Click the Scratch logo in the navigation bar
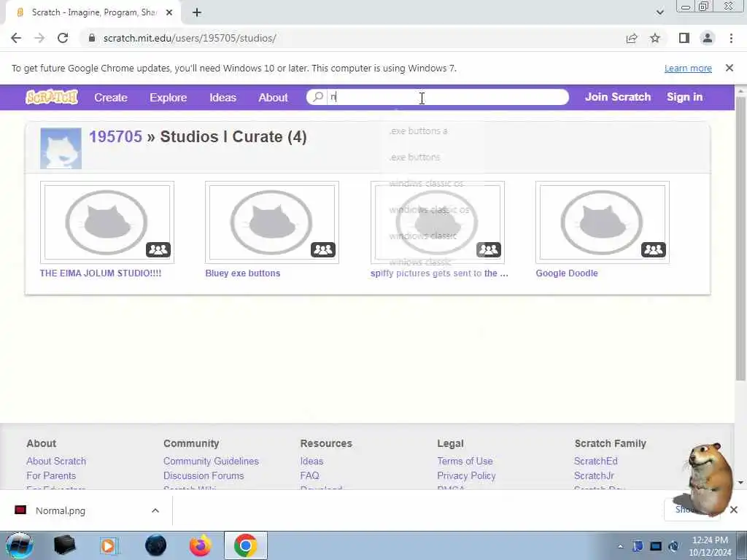Viewport: 747px width, 560px height. (x=52, y=97)
